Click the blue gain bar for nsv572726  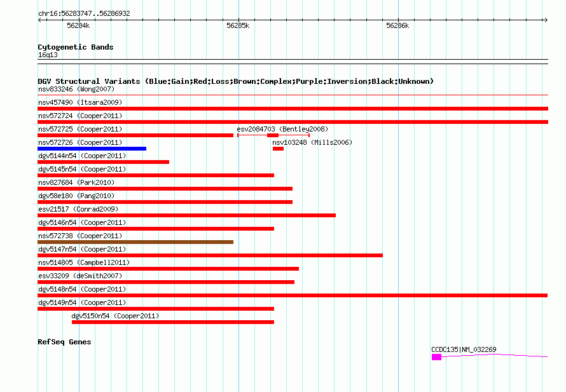tap(92, 149)
